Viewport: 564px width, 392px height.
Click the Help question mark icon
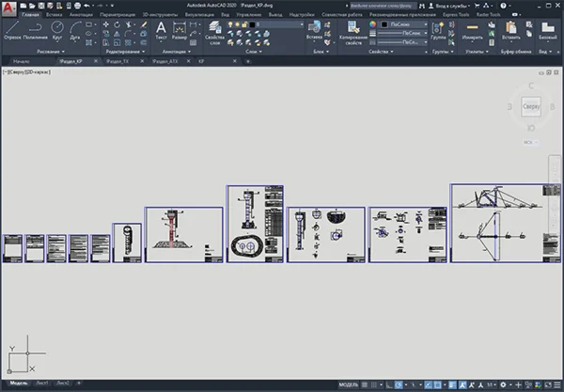pos(503,6)
